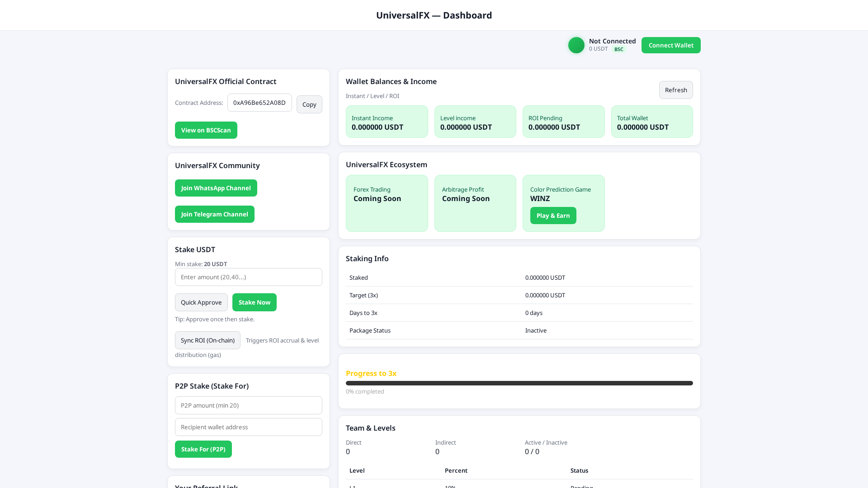
Task: Click Sync ROI (On-chain)
Action: pos(208,340)
